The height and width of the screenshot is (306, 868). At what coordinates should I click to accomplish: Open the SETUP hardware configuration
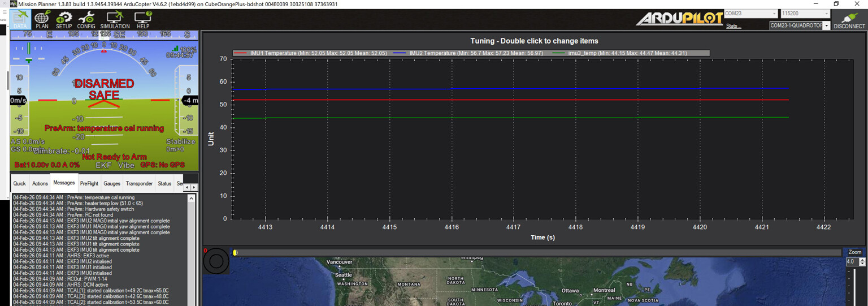64,19
